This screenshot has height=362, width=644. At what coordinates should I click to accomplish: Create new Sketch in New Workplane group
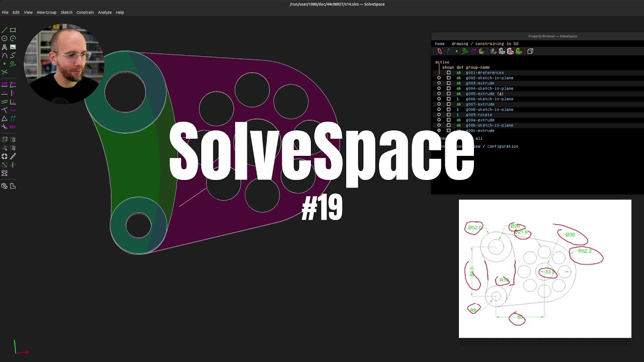[5, 165]
